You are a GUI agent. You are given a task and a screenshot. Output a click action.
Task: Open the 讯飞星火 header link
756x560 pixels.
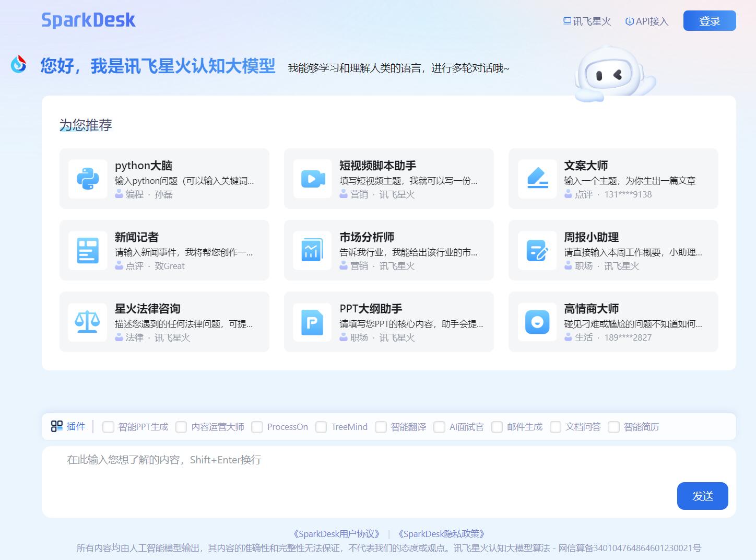click(587, 21)
